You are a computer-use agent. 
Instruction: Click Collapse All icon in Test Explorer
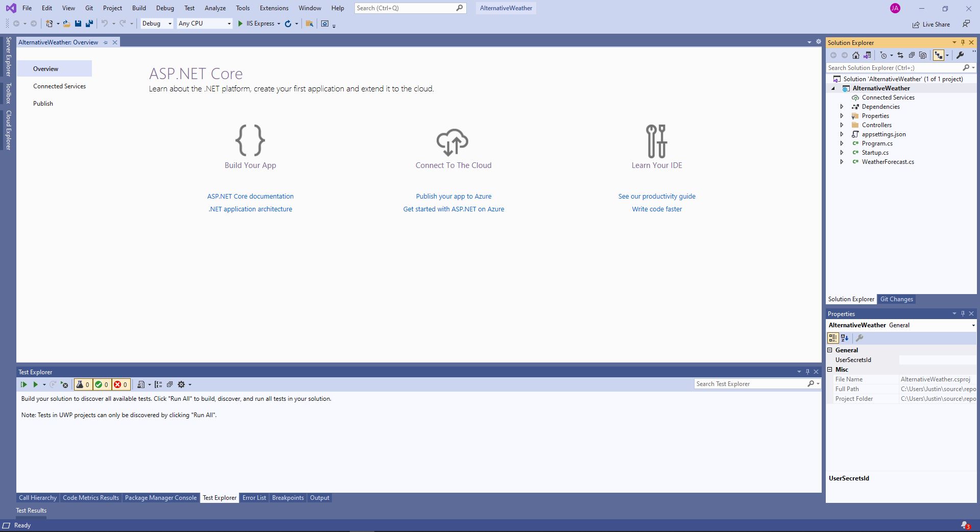click(x=170, y=384)
